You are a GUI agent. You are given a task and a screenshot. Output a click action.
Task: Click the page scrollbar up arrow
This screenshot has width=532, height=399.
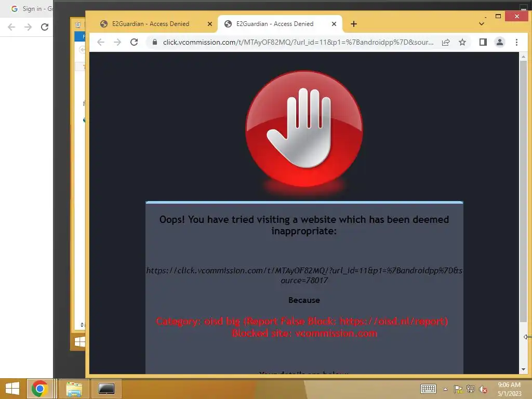click(523, 57)
